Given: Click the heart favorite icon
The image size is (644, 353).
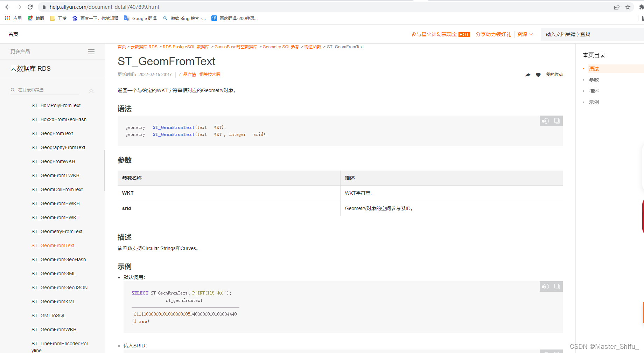Looking at the screenshot, I should point(538,75).
